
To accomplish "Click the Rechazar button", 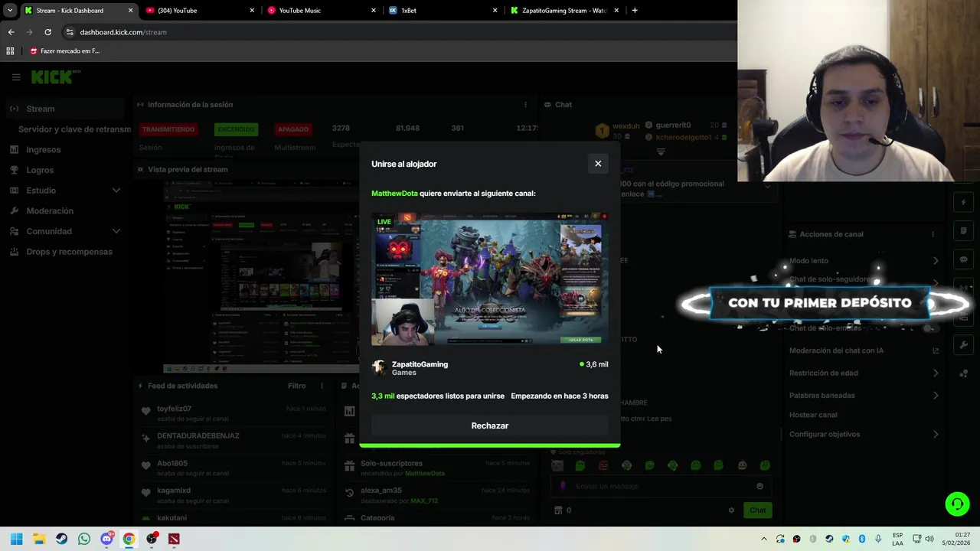I will (x=490, y=425).
